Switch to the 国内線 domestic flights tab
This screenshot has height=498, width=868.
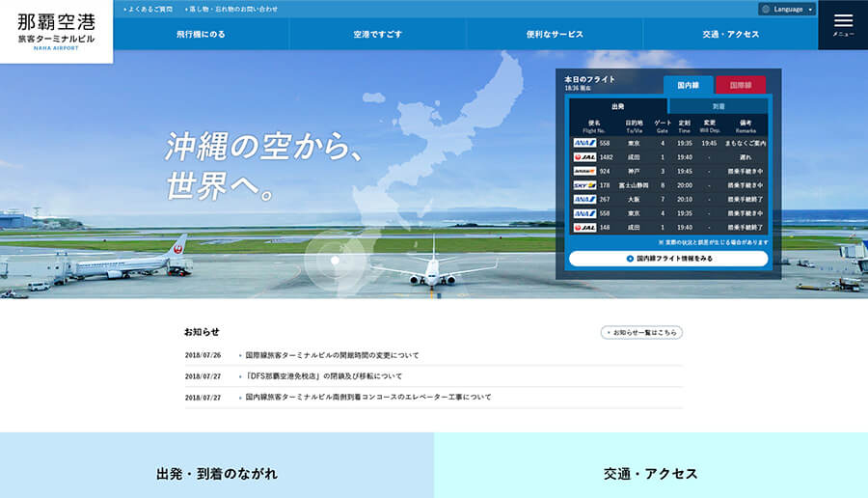[688, 85]
